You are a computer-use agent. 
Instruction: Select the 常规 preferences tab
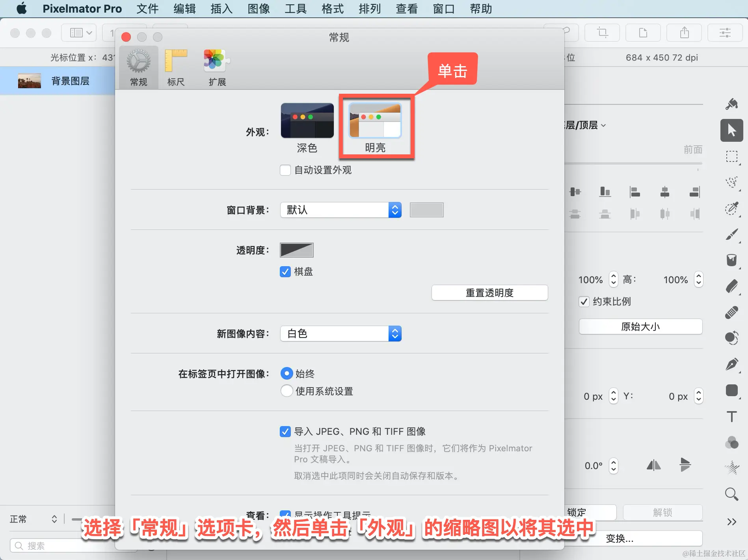tap(138, 68)
